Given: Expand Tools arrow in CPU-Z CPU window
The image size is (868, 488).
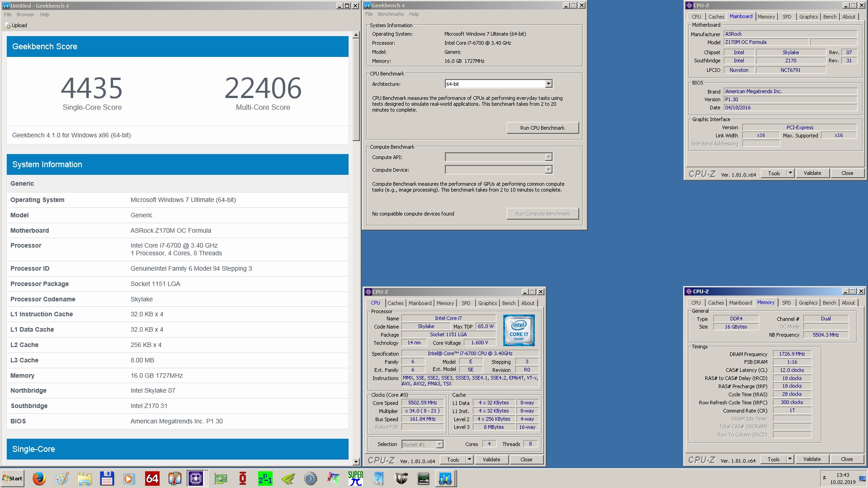Looking at the screenshot, I should (469, 460).
